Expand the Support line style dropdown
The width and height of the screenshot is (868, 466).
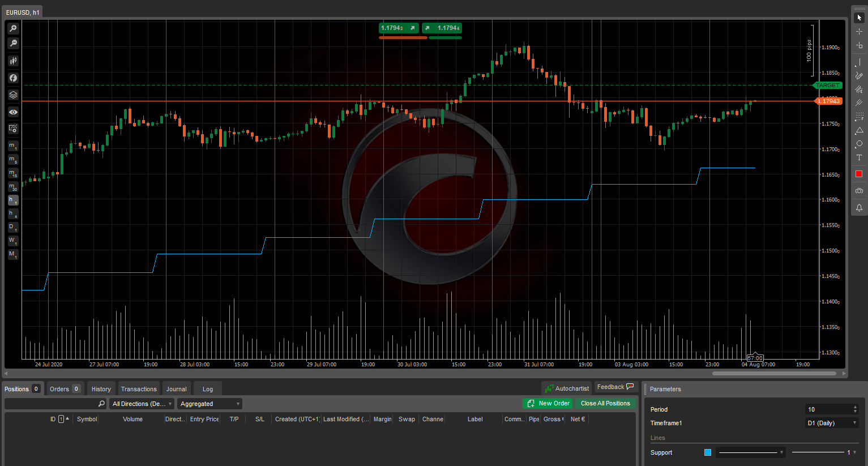pyautogui.click(x=750, y=452)
